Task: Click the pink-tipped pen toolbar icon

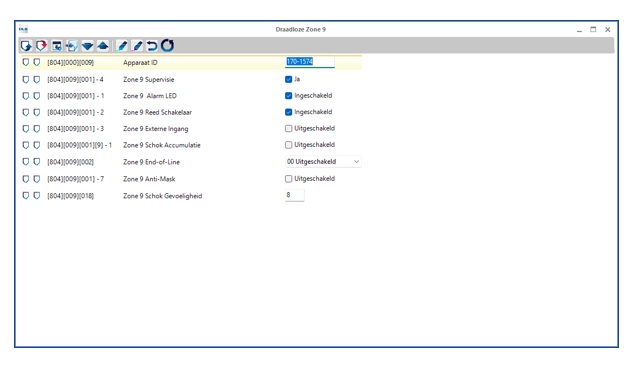Action: 137,46
